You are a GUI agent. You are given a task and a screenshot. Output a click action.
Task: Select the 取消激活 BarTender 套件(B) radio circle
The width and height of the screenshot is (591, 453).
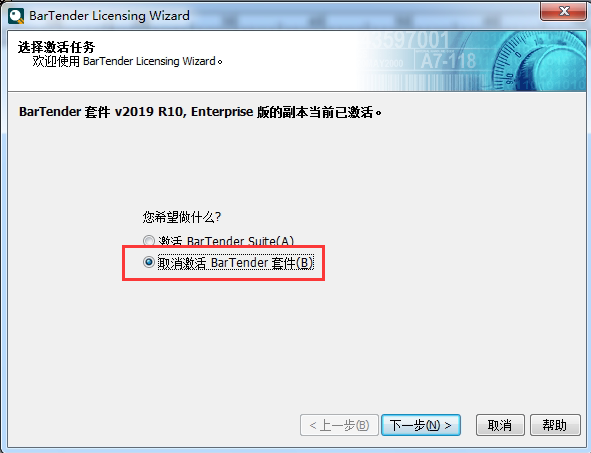point(149,262)
